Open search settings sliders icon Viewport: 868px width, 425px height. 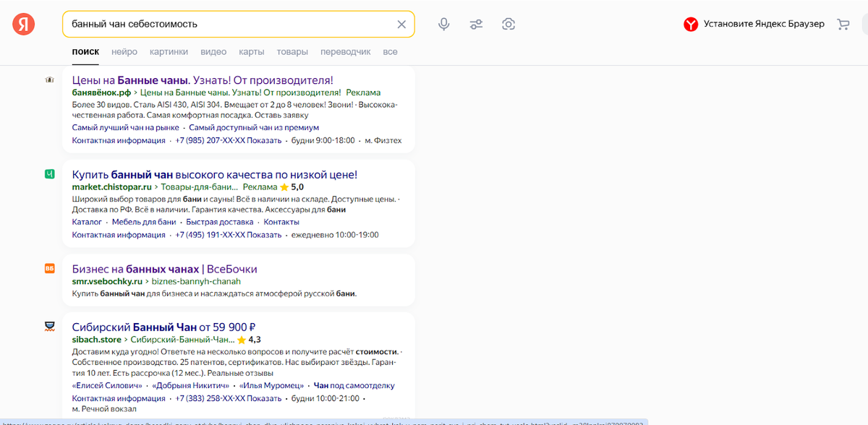pos(476,24)
